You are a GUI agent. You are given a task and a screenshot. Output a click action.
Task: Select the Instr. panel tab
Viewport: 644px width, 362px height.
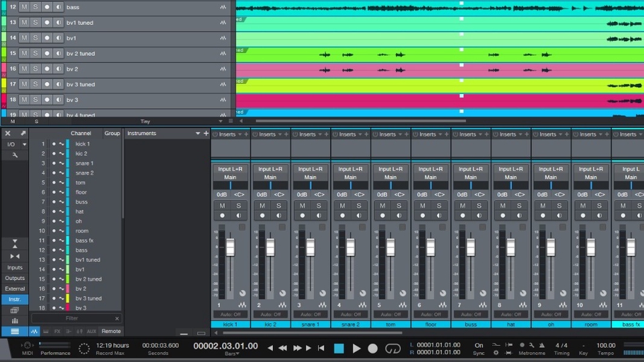point(15,299)
